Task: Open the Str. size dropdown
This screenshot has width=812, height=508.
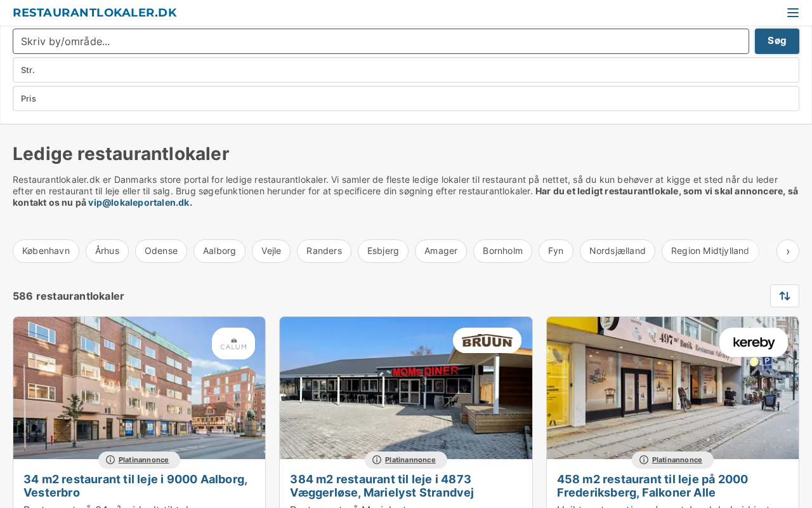Action: [406, 70]
